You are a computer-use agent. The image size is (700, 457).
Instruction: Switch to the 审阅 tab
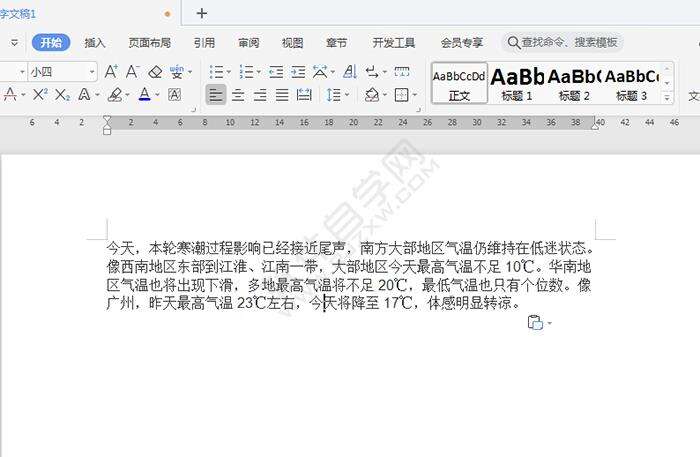coord(249,42)
